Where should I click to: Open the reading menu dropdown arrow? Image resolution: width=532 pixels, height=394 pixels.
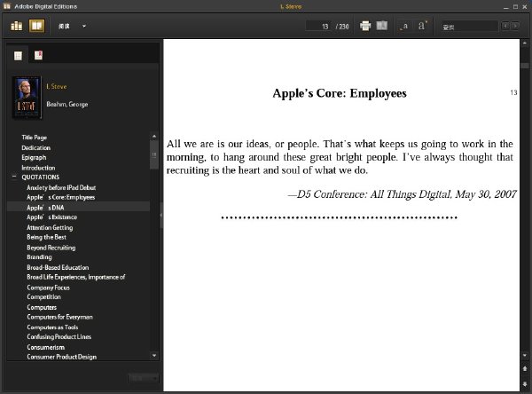[x=84, y=26]
